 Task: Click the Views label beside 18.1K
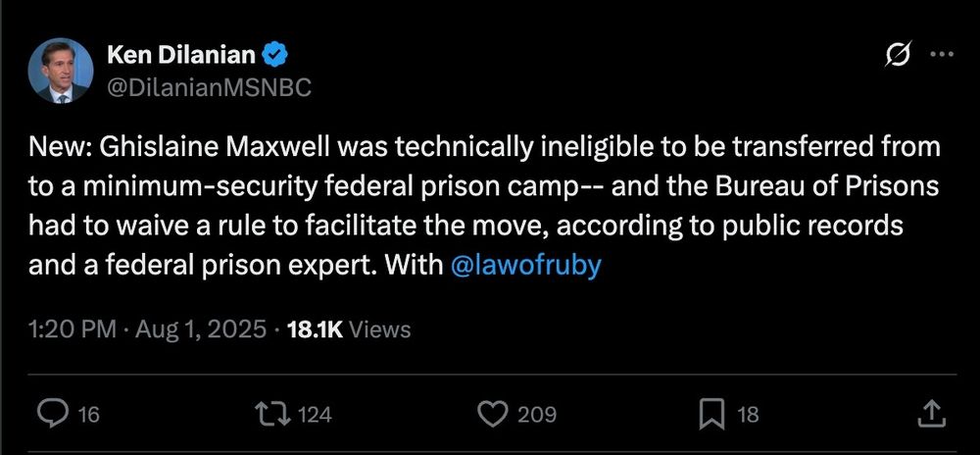pyautogui.click(x=379, y=329)
